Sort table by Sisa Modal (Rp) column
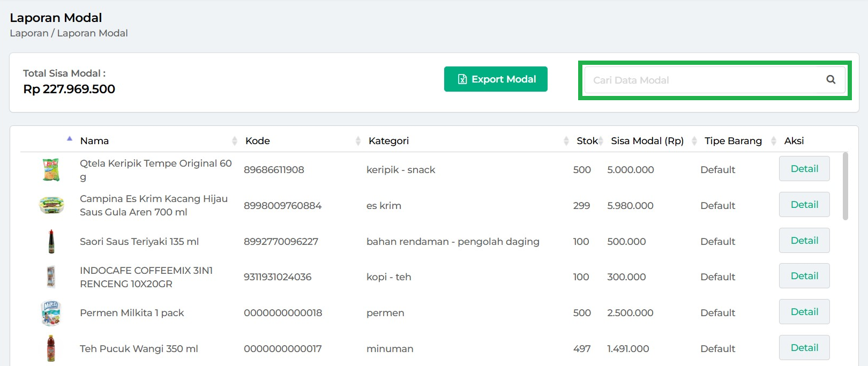 coord(647,141)
